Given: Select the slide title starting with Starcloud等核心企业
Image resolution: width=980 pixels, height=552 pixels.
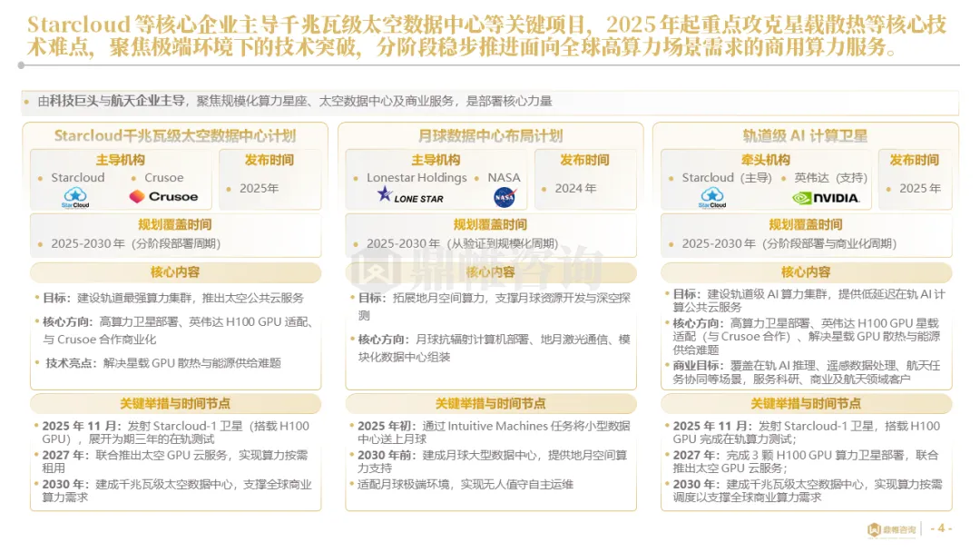Looking at the screenshot, I should click(487, 35).
